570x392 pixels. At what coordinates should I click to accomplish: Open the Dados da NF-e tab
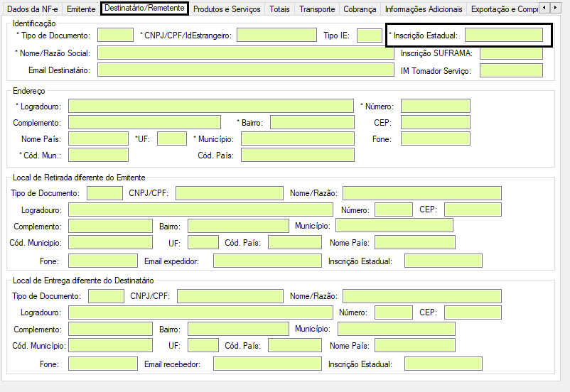(33, 9)
